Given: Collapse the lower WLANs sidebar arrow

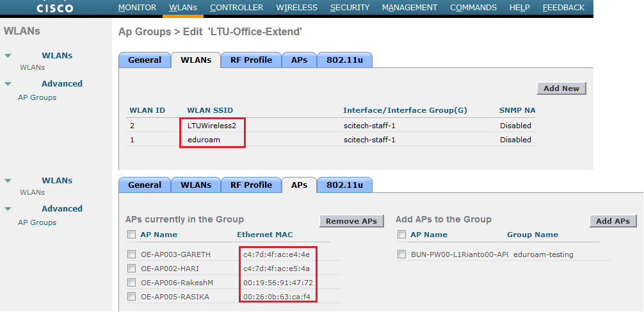Looking at the screenshot, I should (x=8, y=181).
